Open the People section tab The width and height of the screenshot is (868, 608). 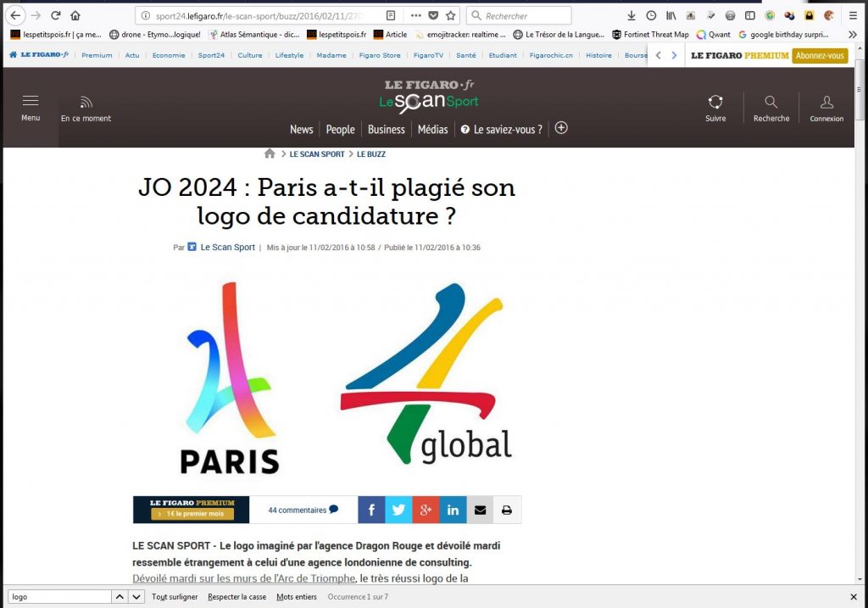point(340,130)
